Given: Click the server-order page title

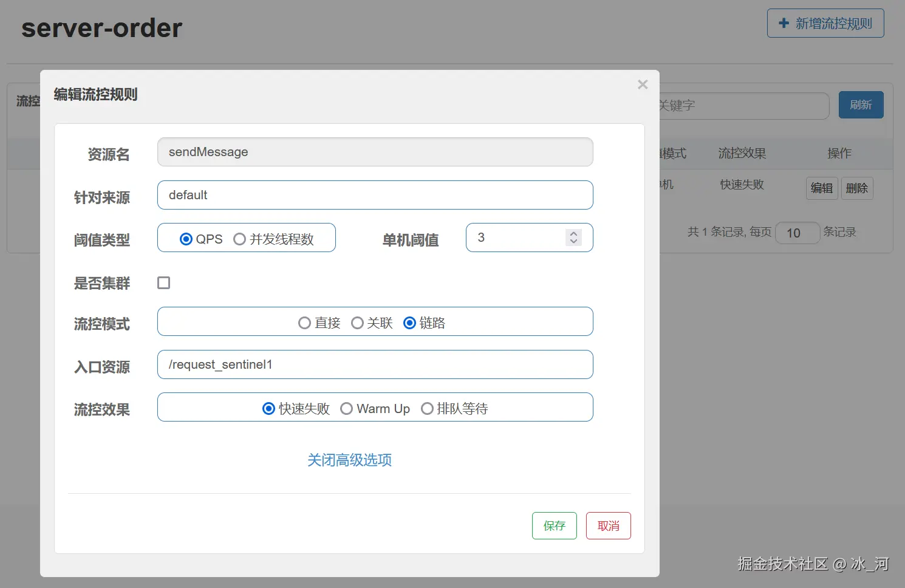Looking at the screenshot, I should [102, 28].
